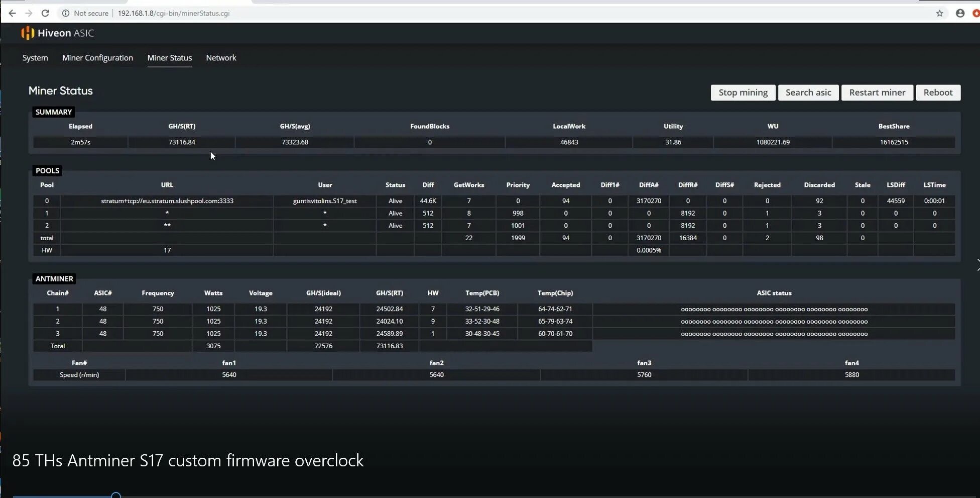Go back with the browser back arrow
This screenshot has width=980, height=498.
(x=12, y=14)
